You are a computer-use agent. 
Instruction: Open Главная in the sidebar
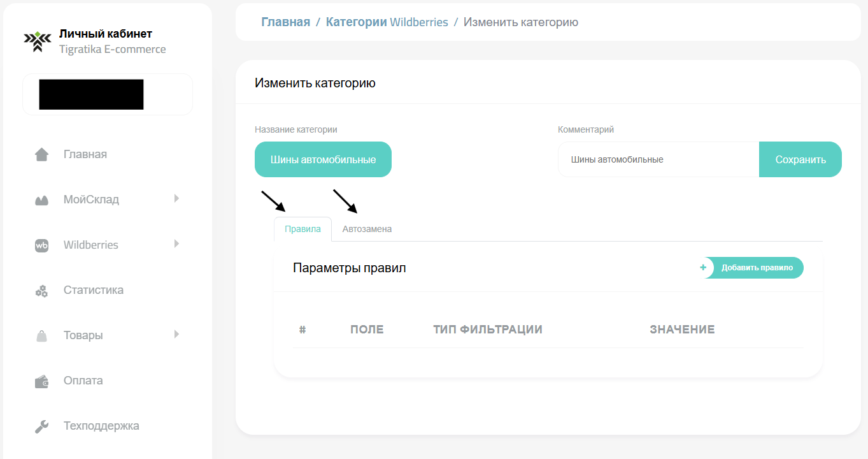point(85,154)
